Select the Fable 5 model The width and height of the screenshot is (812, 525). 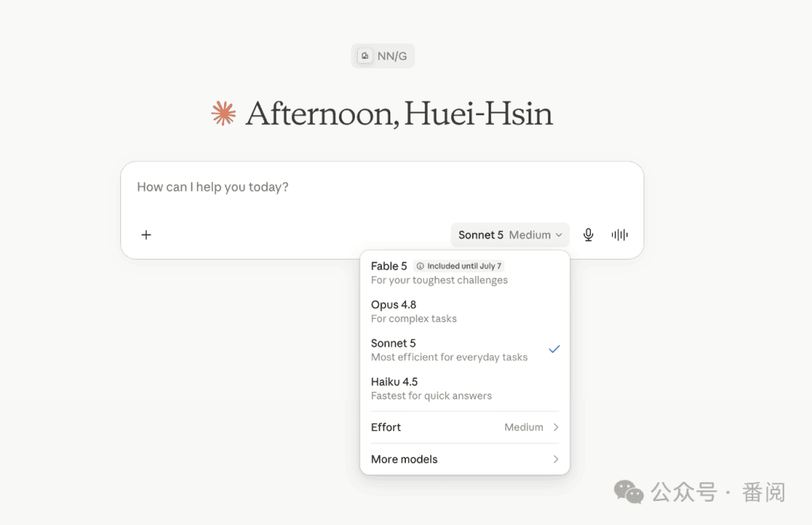coord(465,272)
